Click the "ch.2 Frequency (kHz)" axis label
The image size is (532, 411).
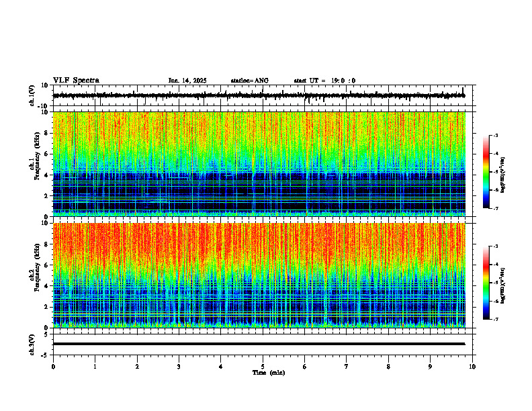(35, 267)
